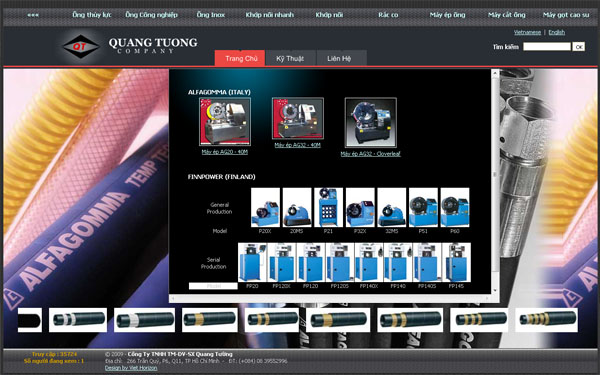Click the QT Quang Tuong company logo
600x375 pixels.
click(129, 46)
